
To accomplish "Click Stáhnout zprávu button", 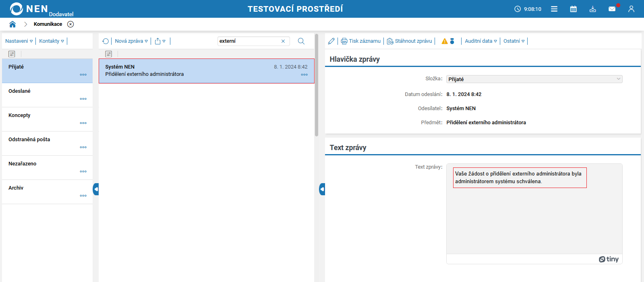I will tap(410, 41).
